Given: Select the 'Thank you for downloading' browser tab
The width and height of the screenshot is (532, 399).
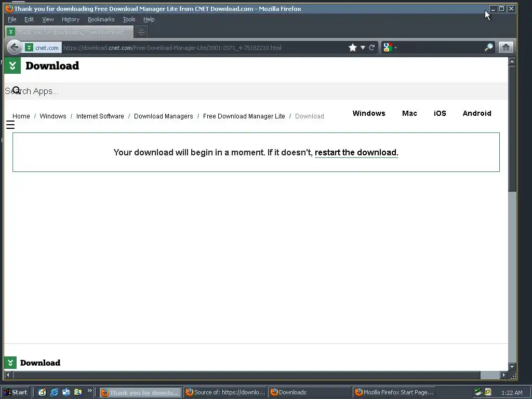Looking at the screenshot, I should click(69, 32).
